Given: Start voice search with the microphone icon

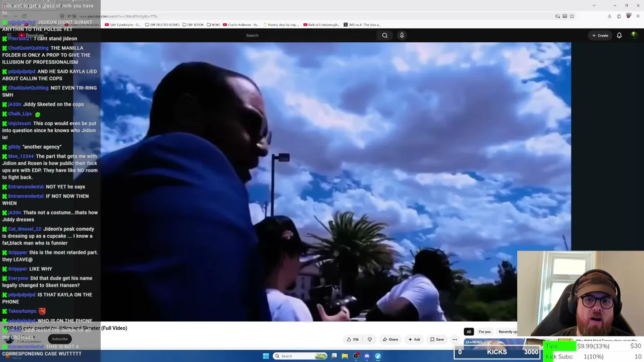Looking at the screenshot, I should (x=401, y=35).
